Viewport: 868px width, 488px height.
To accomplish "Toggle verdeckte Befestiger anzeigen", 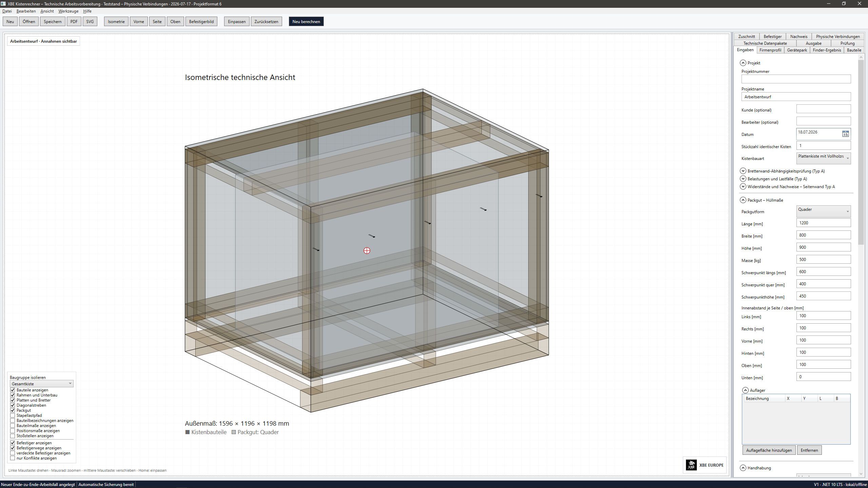I will click(x=13, y=453).
